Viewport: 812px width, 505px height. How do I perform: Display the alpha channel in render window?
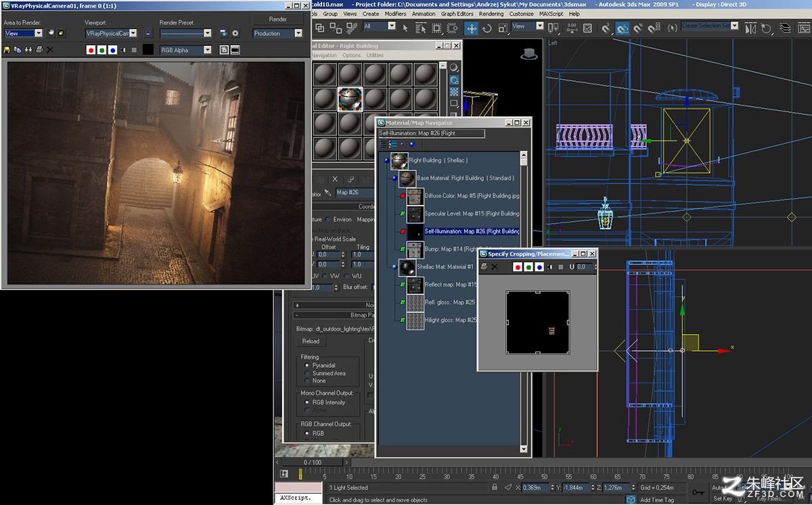pos(124,50)
